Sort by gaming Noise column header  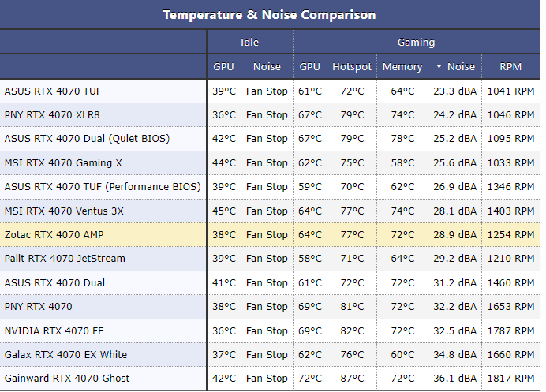(461, 67)
